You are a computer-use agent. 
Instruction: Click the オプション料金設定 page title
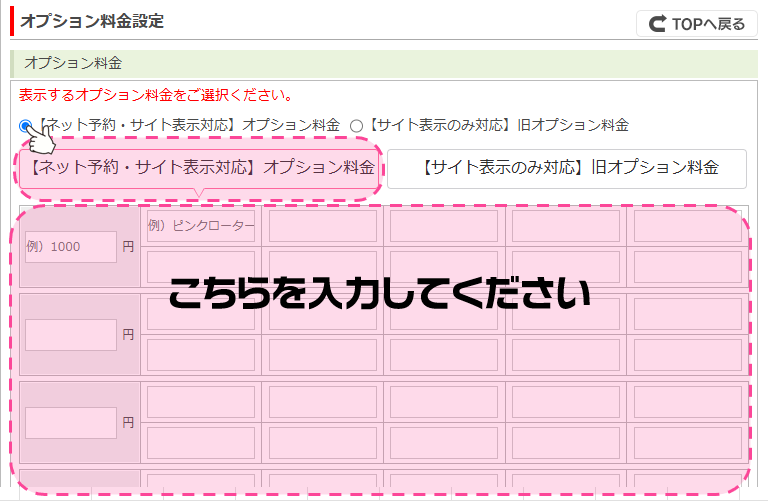pos(92,22)
